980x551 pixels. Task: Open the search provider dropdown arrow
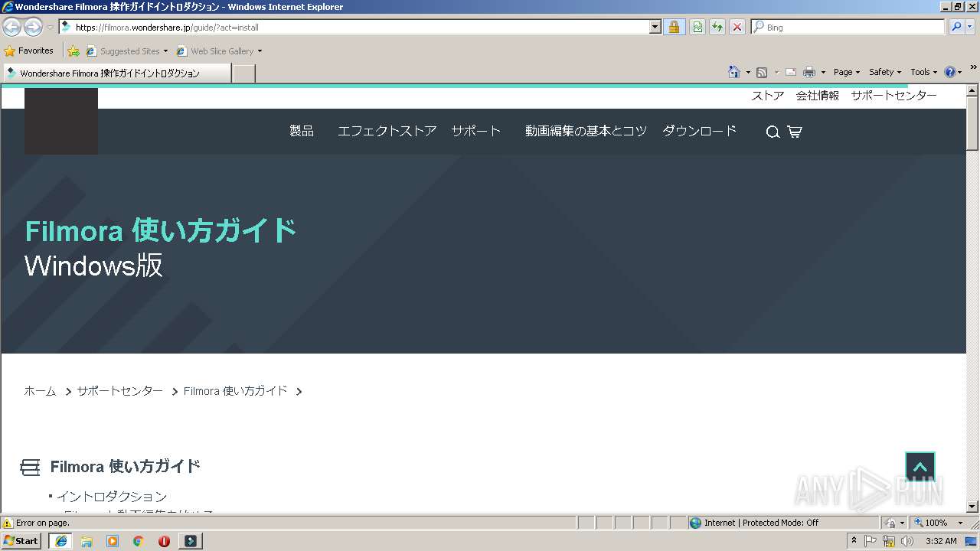pyautogui.click(x=971, y=27)
